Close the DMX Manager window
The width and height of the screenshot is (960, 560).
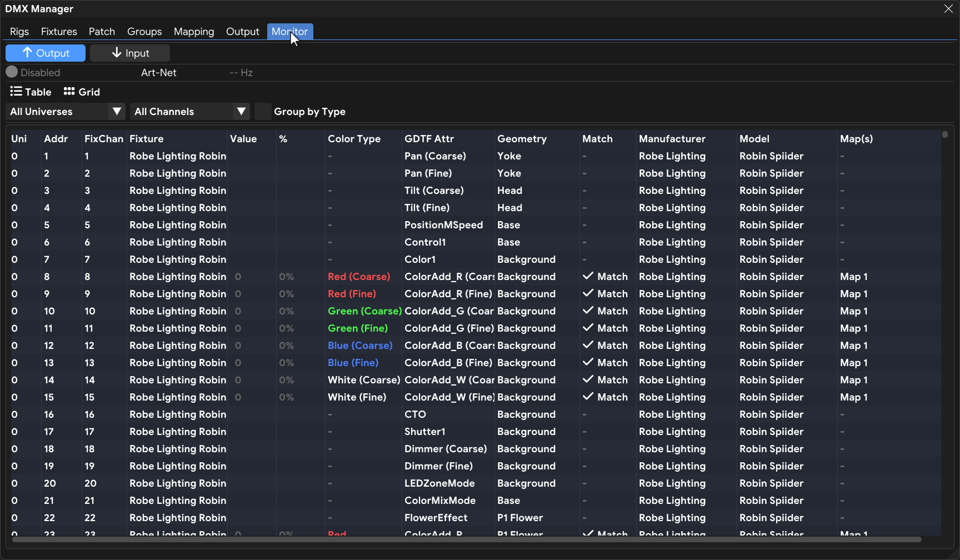coord(948,9)
